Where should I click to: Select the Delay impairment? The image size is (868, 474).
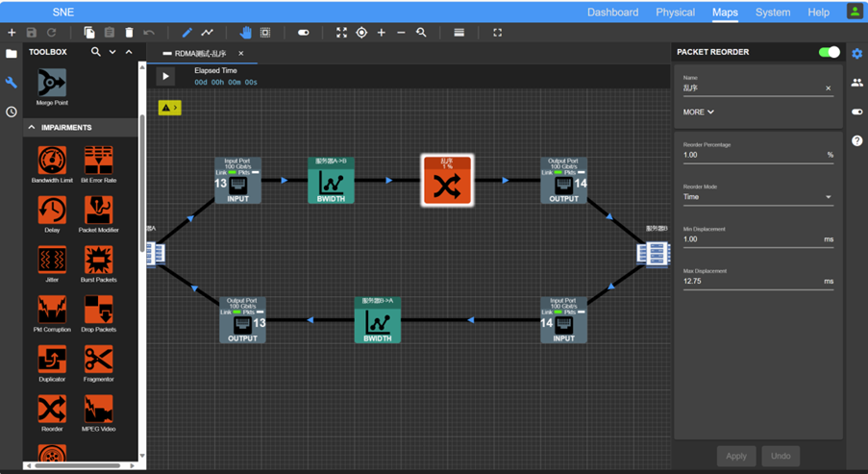[x=52, y=213]
